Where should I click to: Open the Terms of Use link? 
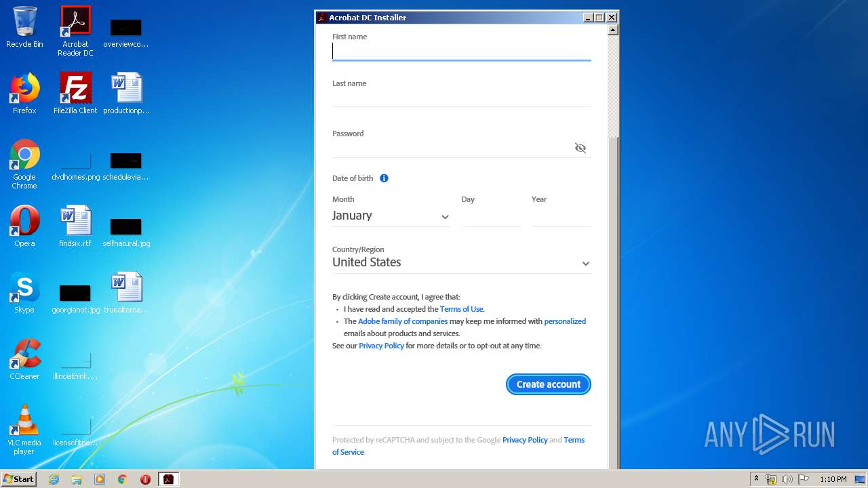coord(462,309)
